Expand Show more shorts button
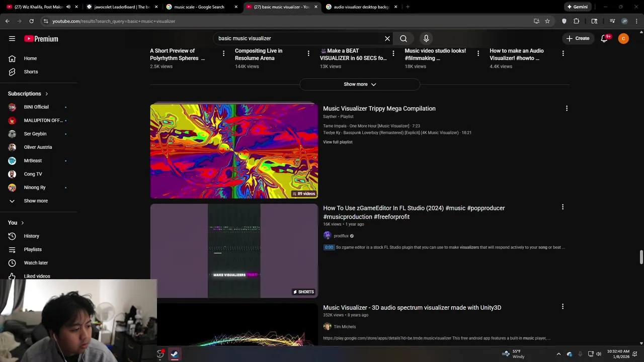Screen dimensions: 644x362 360,84
